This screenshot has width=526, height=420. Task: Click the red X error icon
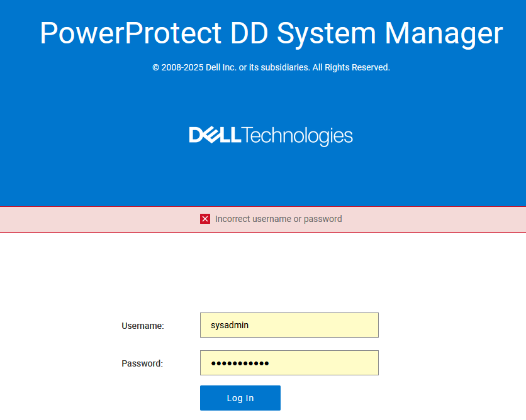[205, 219]
